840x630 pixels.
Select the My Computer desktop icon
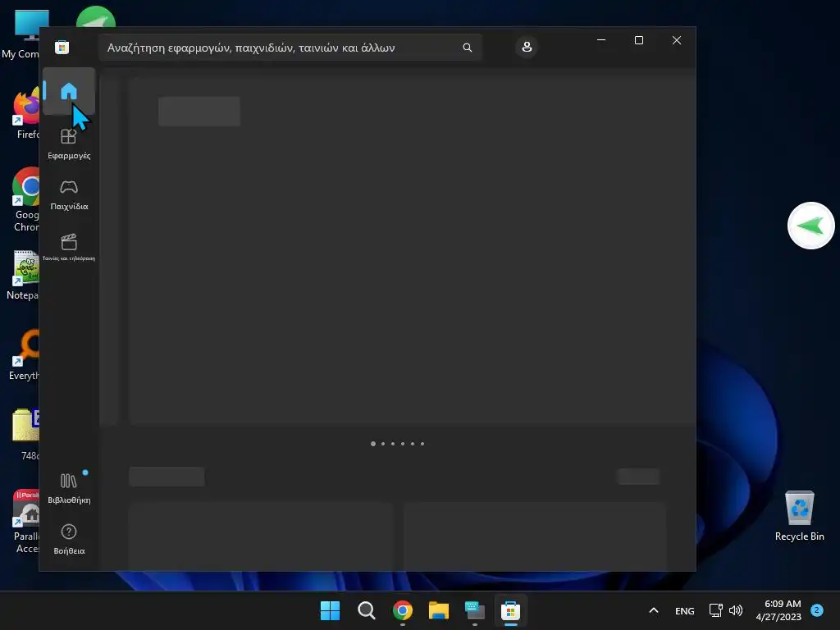(x=21, y=34)
